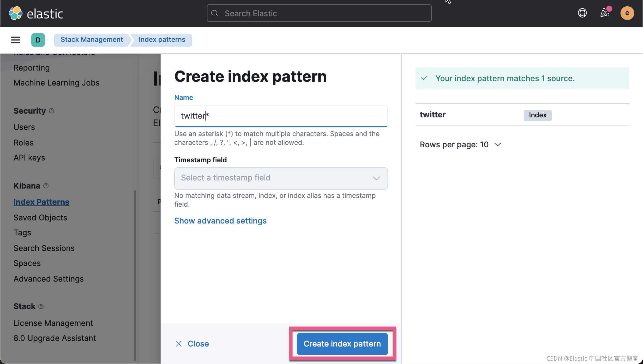The image size is (643, 364).
Task: Open Reporting in the sidebar
Action: 32,68
